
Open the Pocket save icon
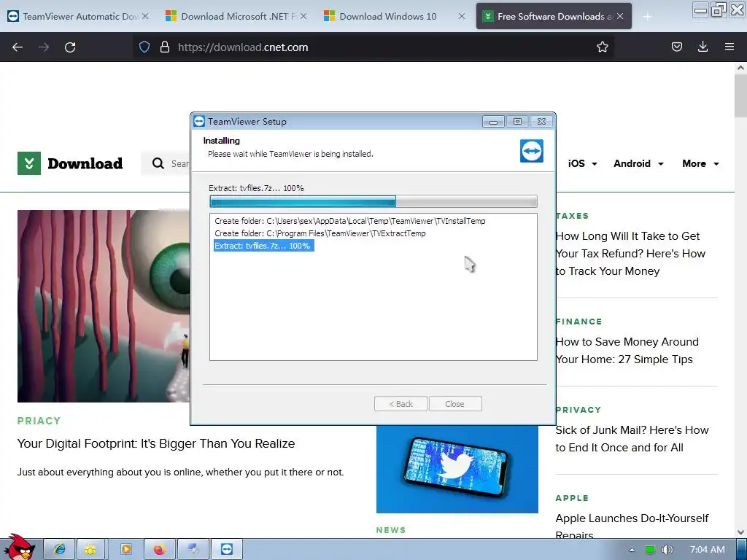click(676, 47)
